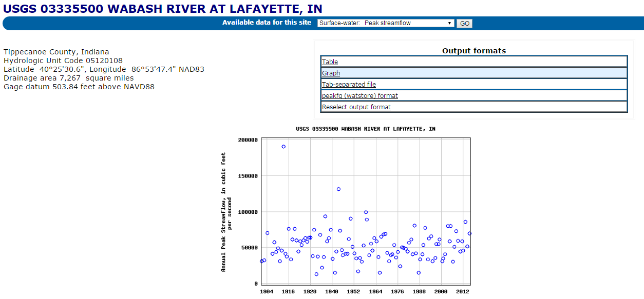The height and width of the screenshot is (299, 644).
Task: Click the page heading 'USGS 03335500 WABASH RIVER'
Action: pos(163,8)
